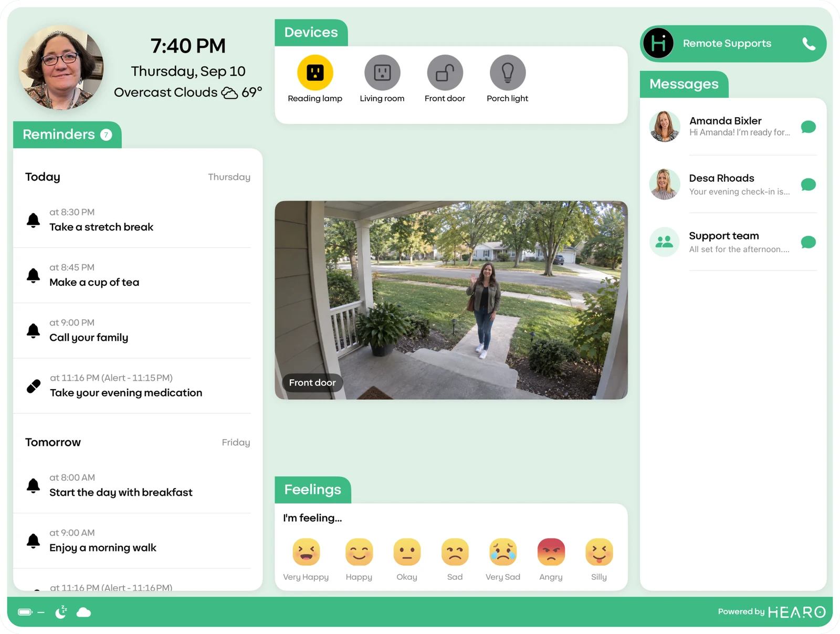Click the cloud status icon
The image size is (840, 634).
(x=83, y=612)
